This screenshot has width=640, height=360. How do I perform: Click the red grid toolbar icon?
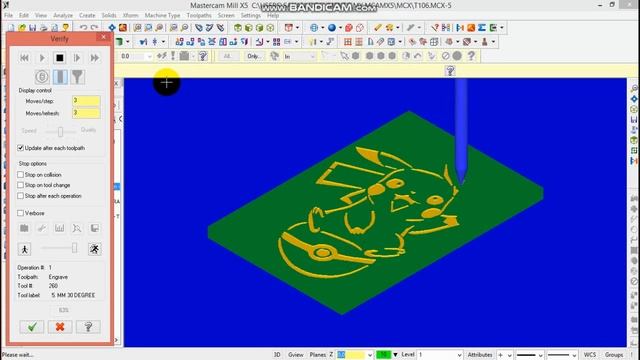[348, 42]
